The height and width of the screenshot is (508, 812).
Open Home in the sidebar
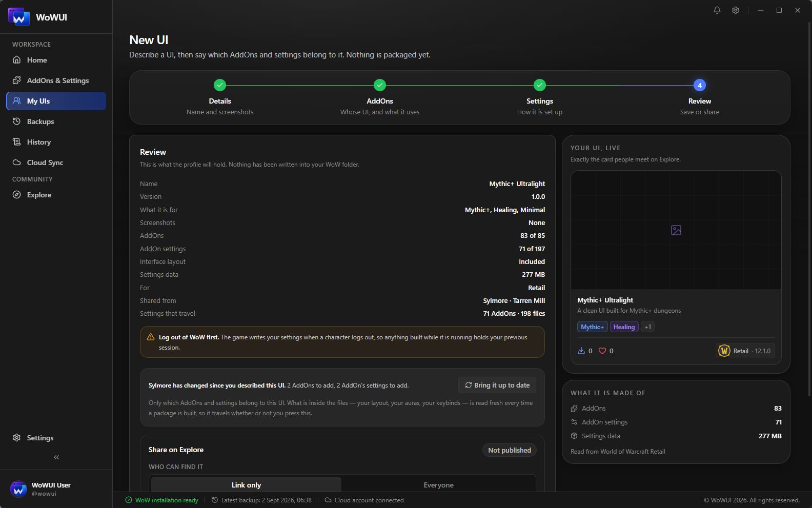click(56, 60)
